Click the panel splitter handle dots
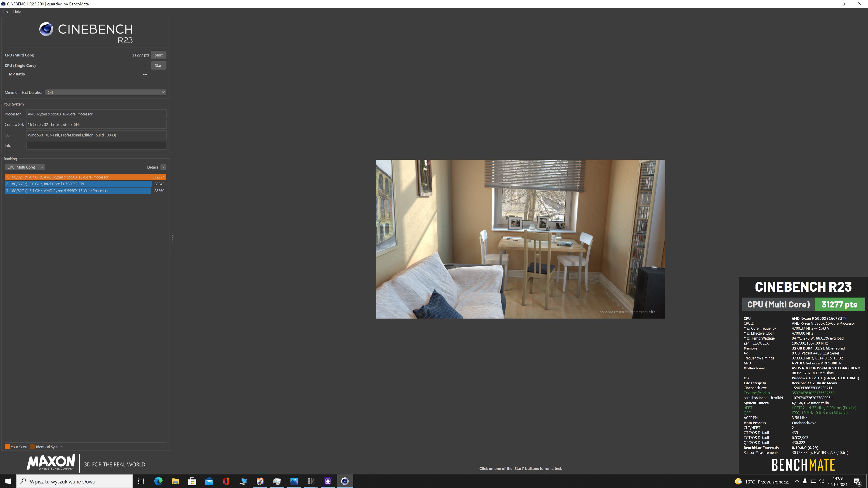Viewport: 868px width, 488px height. pos(172,245)
